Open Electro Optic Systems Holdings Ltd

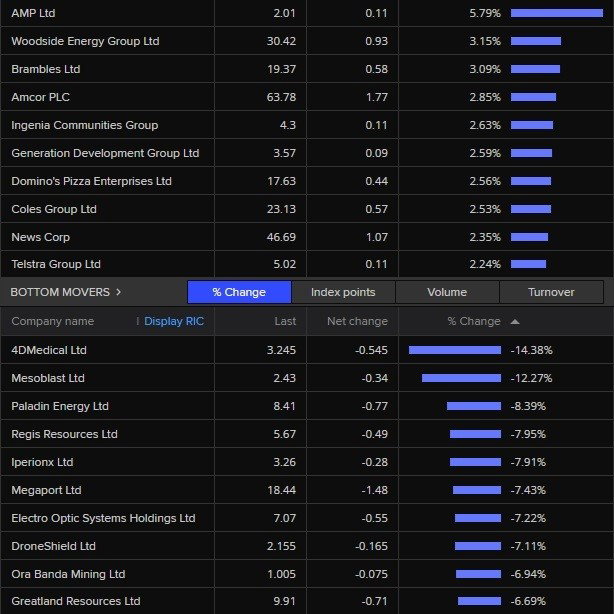point(103,518)
